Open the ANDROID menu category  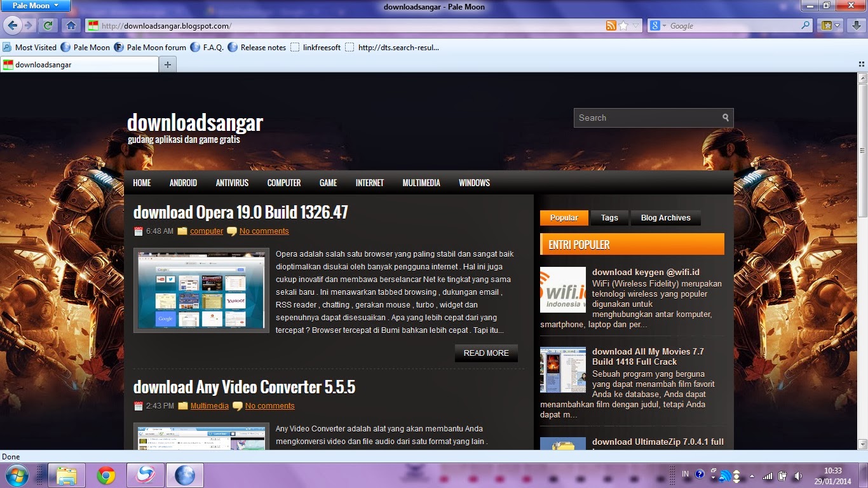click(x=183, y=183)
